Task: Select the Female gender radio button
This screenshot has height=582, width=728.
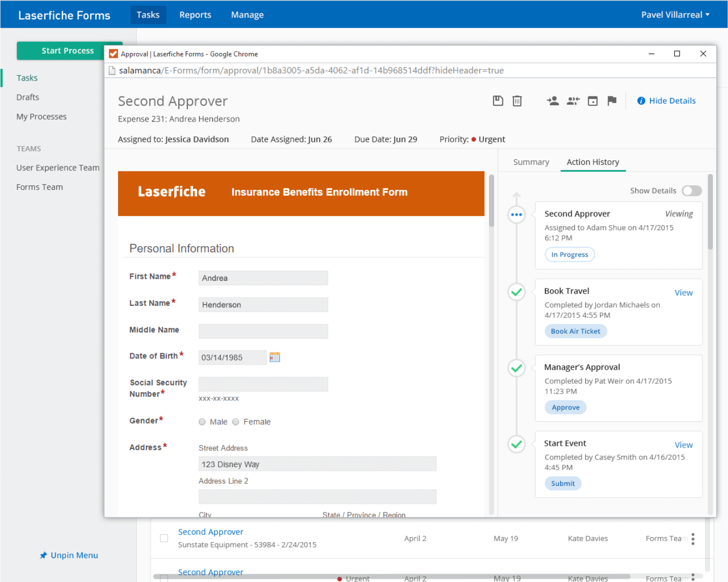Action: pyautogui.click(x=236, y=422)
